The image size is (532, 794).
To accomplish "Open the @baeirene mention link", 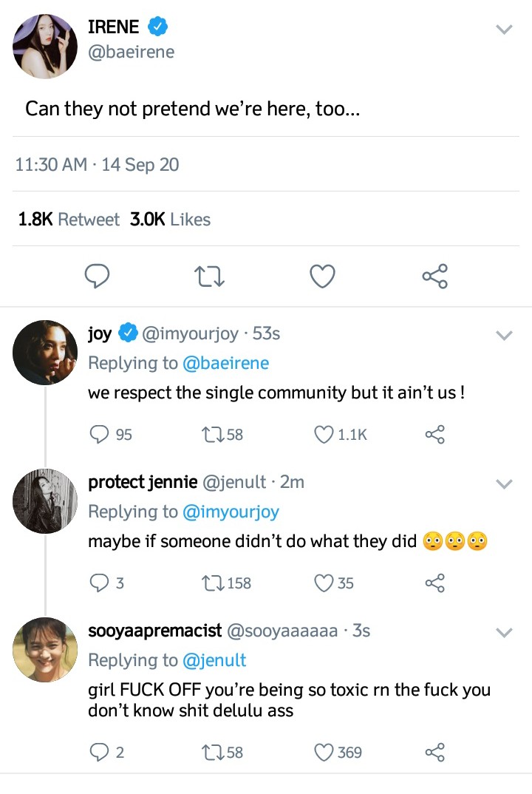I will point(225,363).
